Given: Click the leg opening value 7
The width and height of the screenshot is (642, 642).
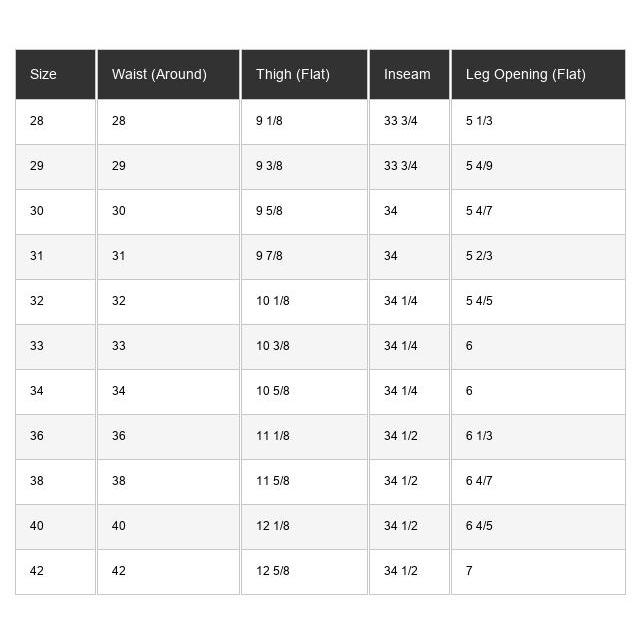Looking at the screenshot, I should click(x=469, y=571).
